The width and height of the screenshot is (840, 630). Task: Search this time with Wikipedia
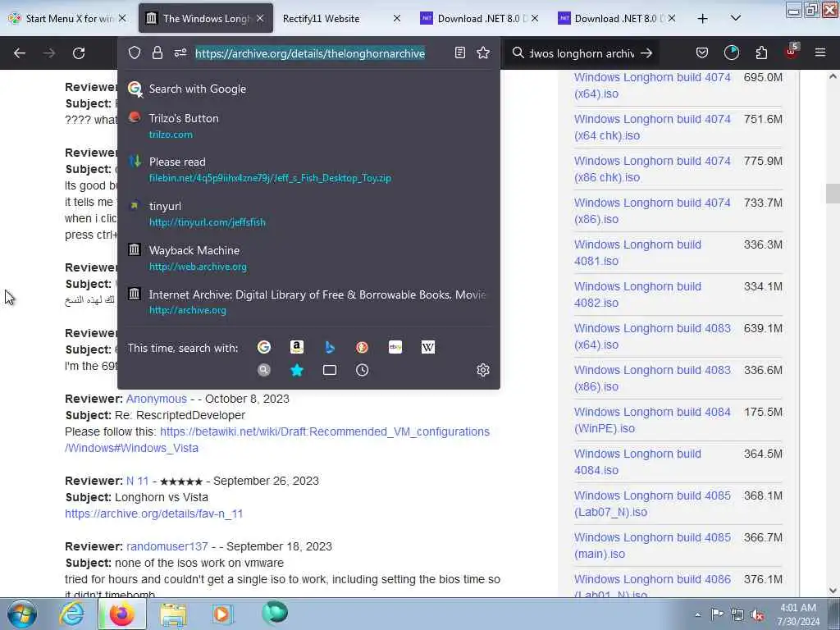pos(428,347)
